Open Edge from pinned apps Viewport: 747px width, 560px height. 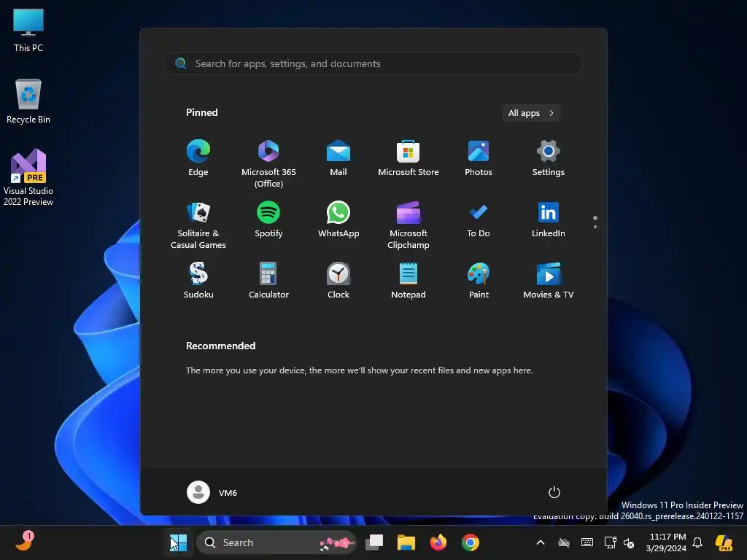pos(198,158)
